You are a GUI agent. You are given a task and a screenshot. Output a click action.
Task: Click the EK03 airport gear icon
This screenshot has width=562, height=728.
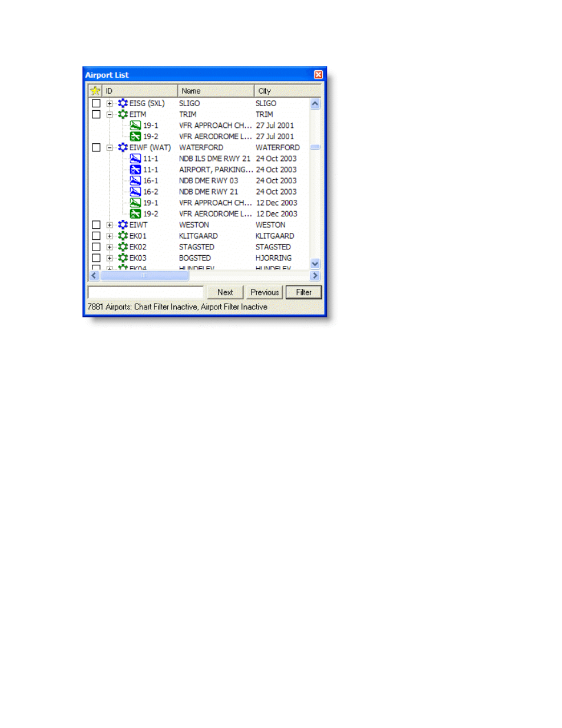click(x=123, y=258)
